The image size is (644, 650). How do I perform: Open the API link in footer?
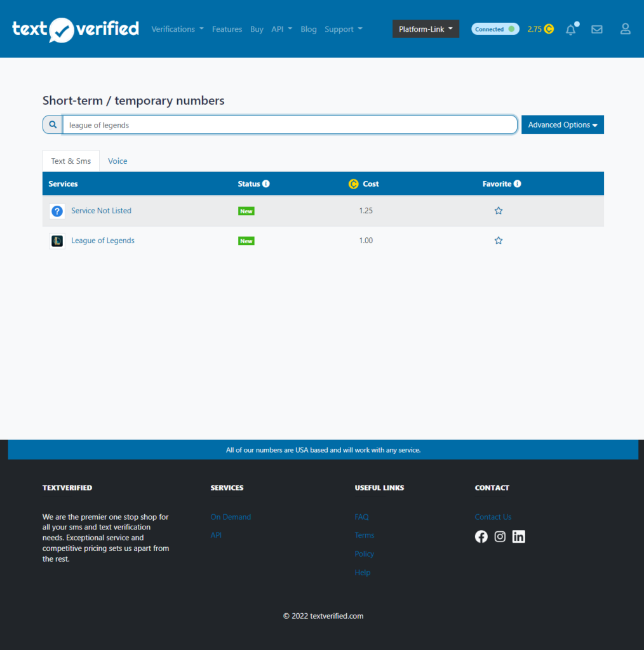(216, 535)
